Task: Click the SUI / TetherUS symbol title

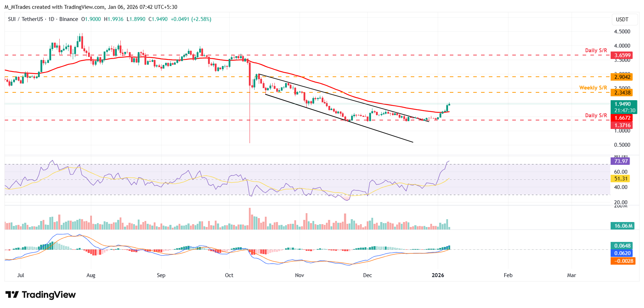Action: click(26, 19)
